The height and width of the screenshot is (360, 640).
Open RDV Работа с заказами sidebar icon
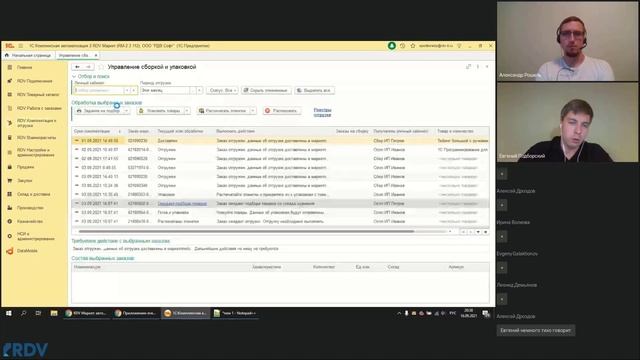(x=10, y=108)
